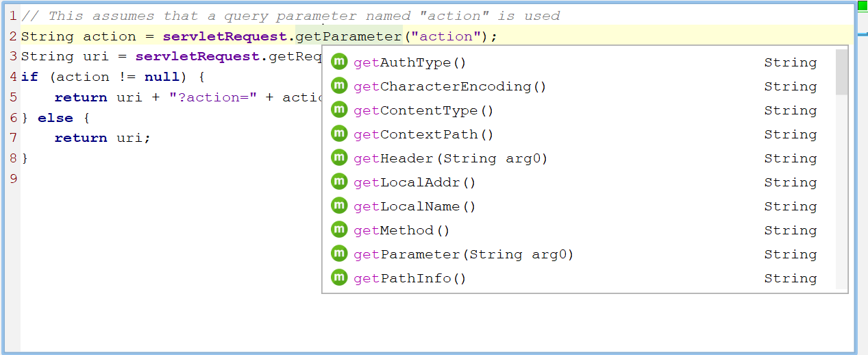Click the method icon beside getHeader
This screenshot has height=355, width=868.
click(339, 158)
